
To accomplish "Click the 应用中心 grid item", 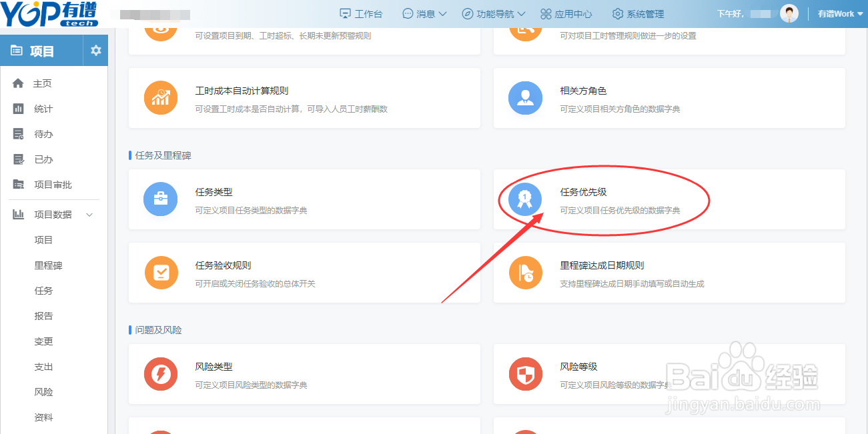I will (x=566, y=13).
